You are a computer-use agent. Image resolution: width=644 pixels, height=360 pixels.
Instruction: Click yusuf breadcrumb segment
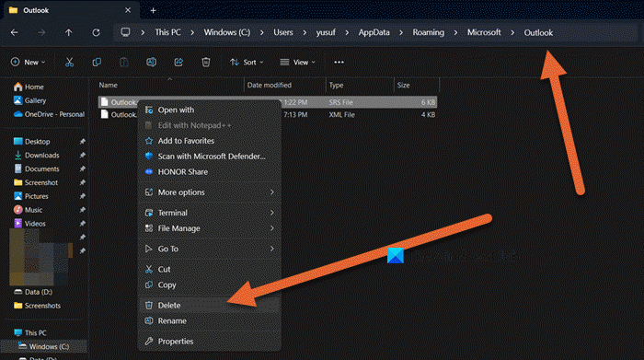(x=326, y=32)
